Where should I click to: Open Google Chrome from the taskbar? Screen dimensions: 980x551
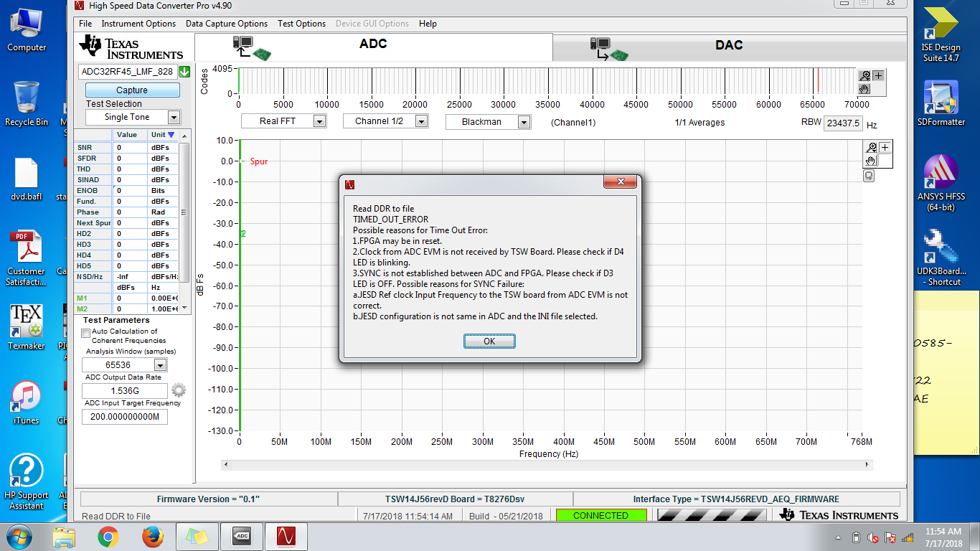(108, 537)
